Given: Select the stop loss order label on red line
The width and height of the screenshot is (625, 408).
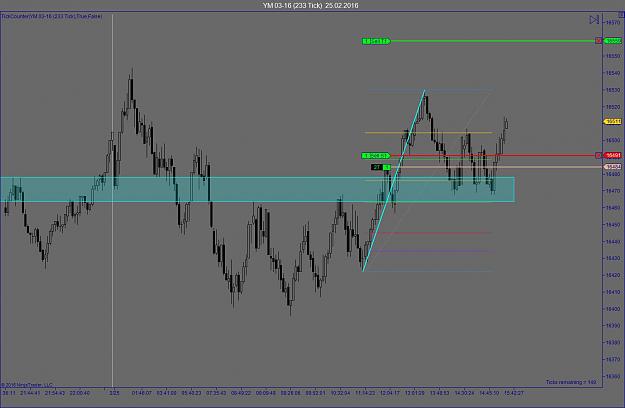Looking at the screenshot, I should click(x=376, y=155).
